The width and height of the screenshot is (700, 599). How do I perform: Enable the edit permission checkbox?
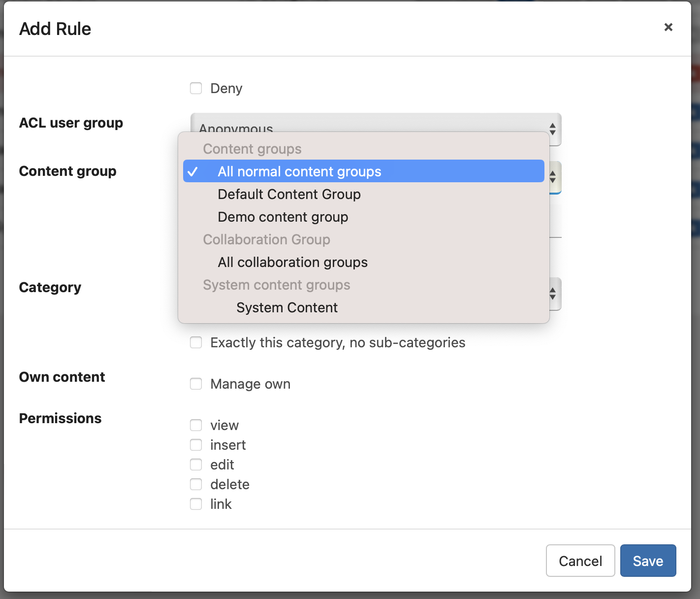(196, 465)
